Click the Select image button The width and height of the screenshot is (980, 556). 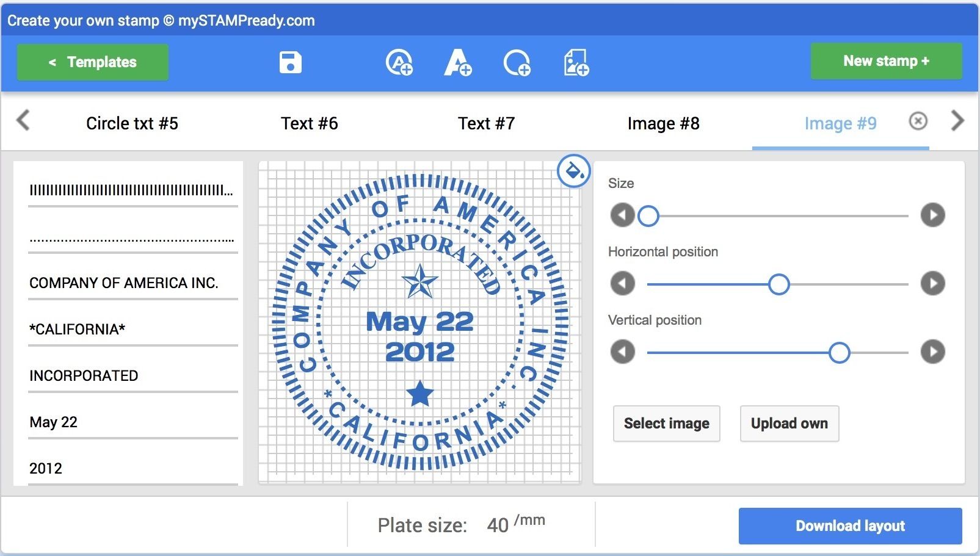coord(666,424)
